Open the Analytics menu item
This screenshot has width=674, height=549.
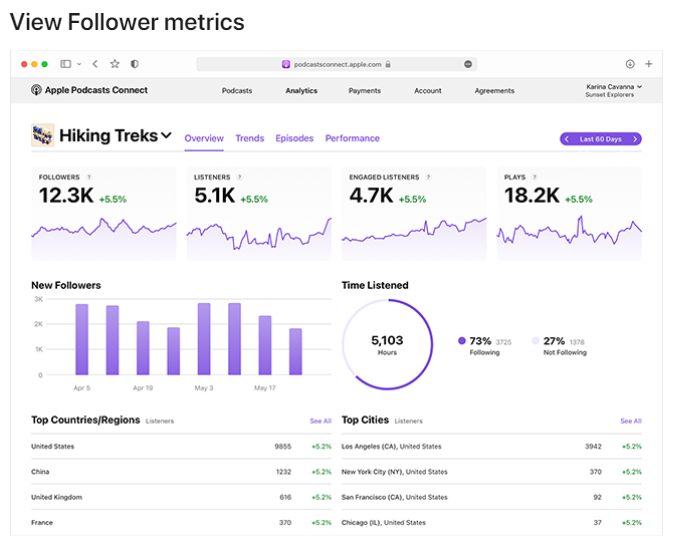[x=301, y=91]
